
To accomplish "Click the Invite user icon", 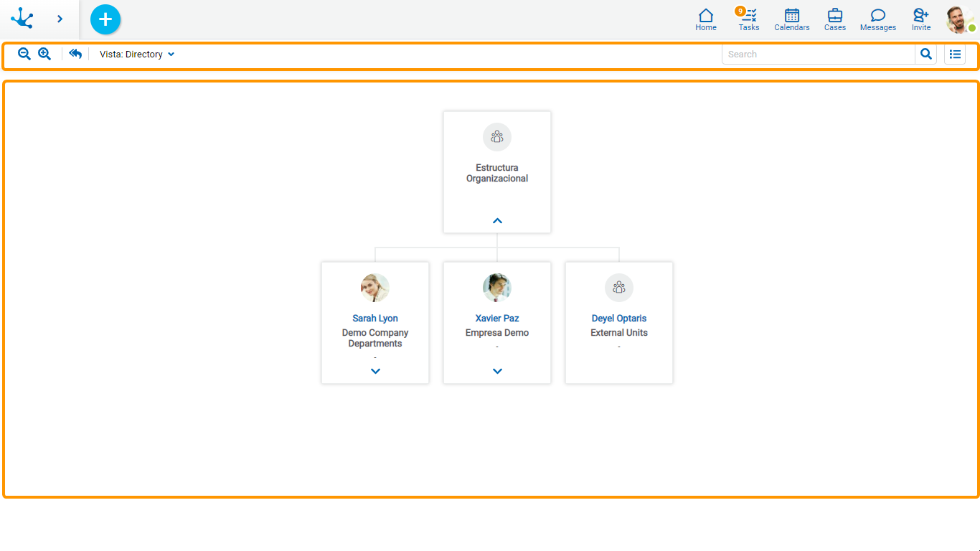I will [920, 19].
